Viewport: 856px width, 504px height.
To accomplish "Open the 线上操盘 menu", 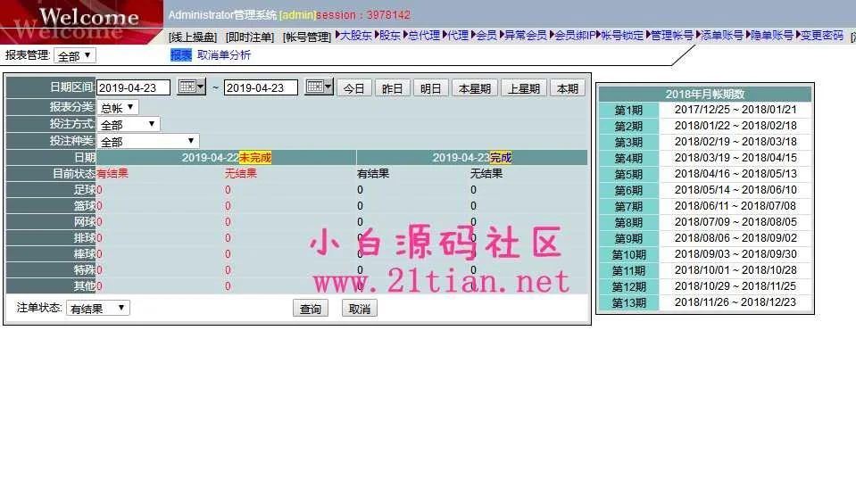I will point(193,37).
